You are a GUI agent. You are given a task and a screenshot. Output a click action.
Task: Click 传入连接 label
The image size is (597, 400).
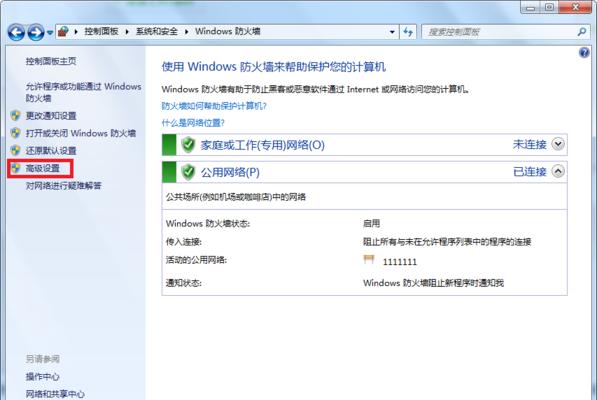[x=184, y=242]
